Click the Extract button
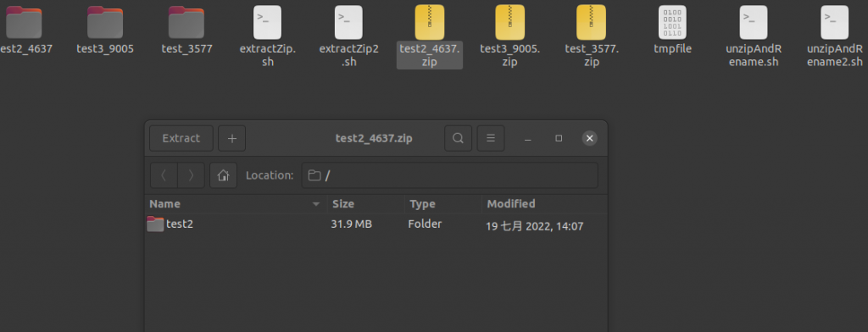The image size is (868, 332). (x=181, y=138)
